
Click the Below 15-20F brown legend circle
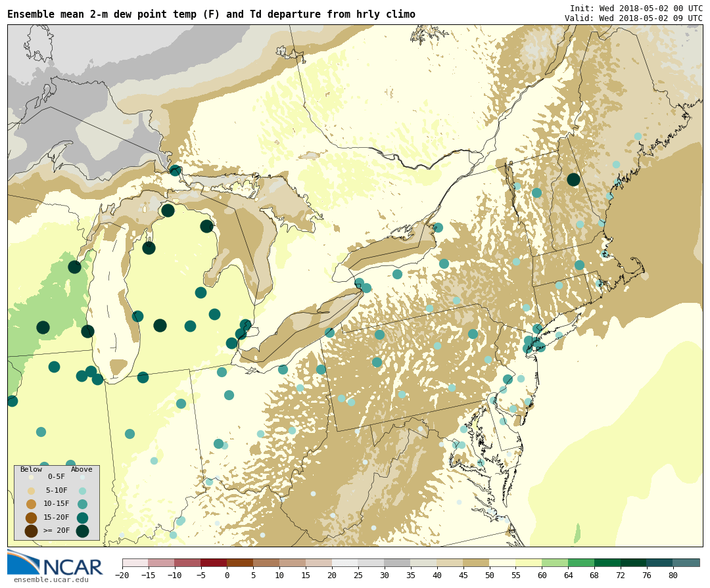[31, 518]
